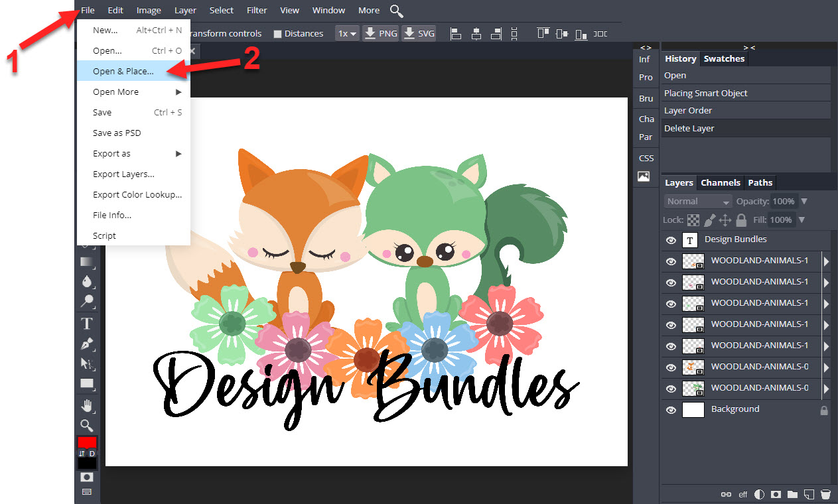Image resolution: width=838 pixels, height=504 pixels.
Task: Click the PNG export button
Action: pos(380,33)
